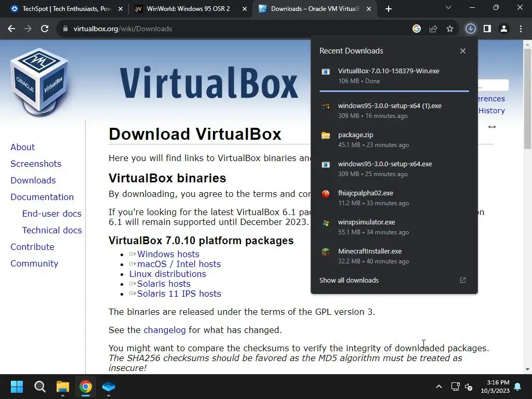
Task: Click the share page icon
Action: point(433,29)
